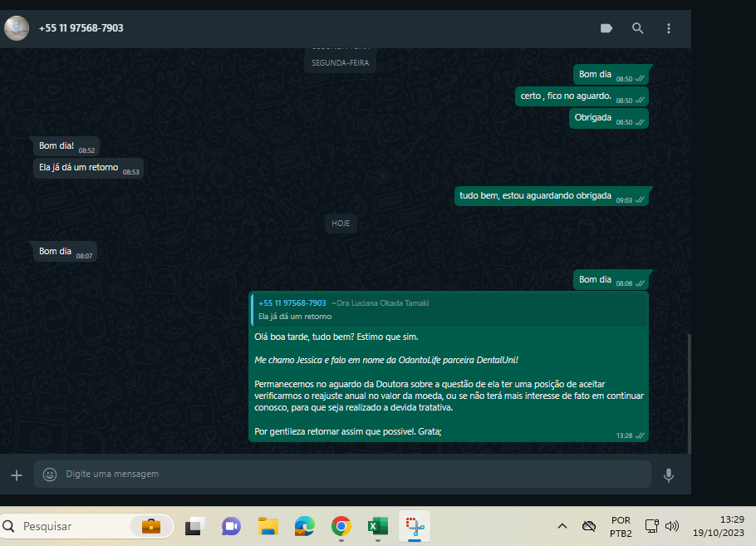
Task: Click 'Por gentileza retornar assim que possivel' text
Action: 335,431
